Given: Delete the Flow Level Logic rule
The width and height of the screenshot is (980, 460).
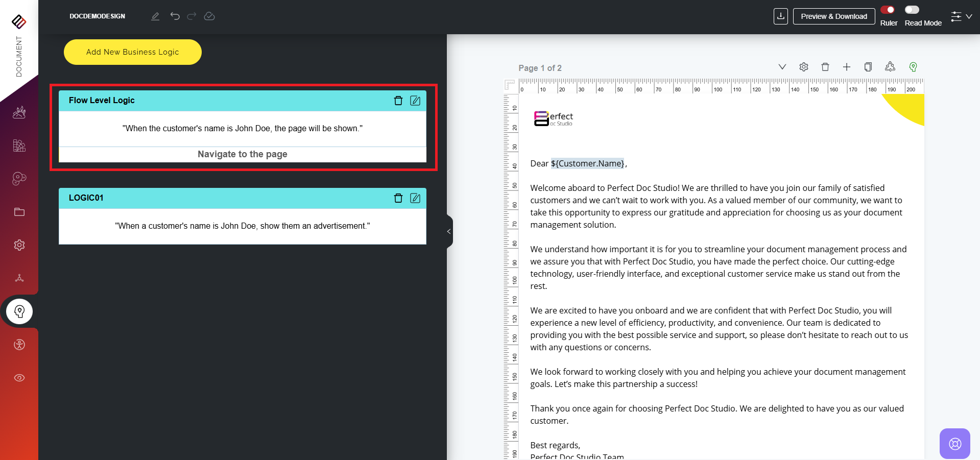Looking at the screenshot, I should pyautogui.click(x=398, y=101).
